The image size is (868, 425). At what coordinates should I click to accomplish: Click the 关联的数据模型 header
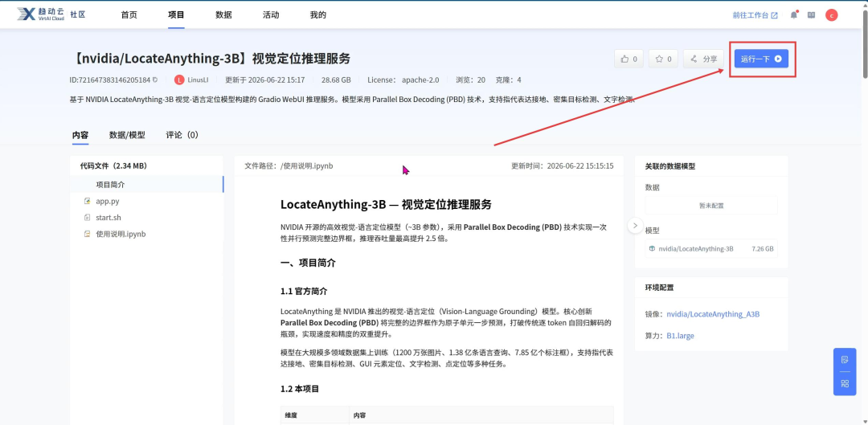669,166
